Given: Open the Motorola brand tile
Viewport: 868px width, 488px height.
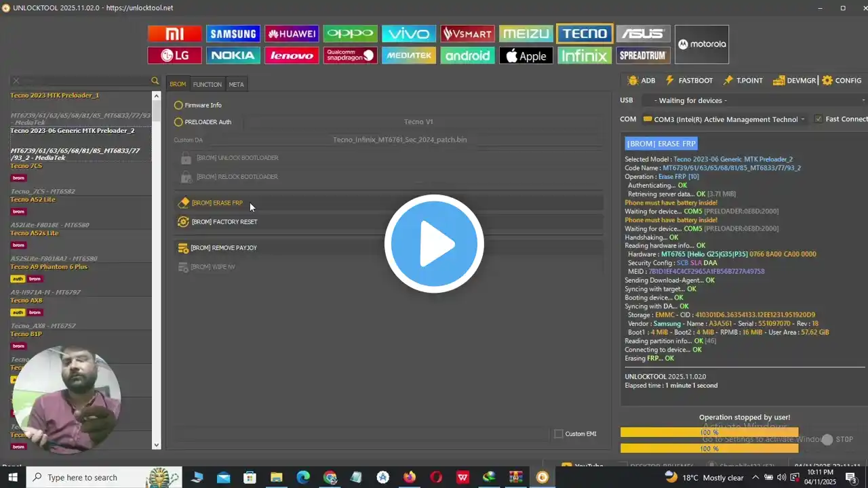Looking at the screenshot, I should click(702, 44).
